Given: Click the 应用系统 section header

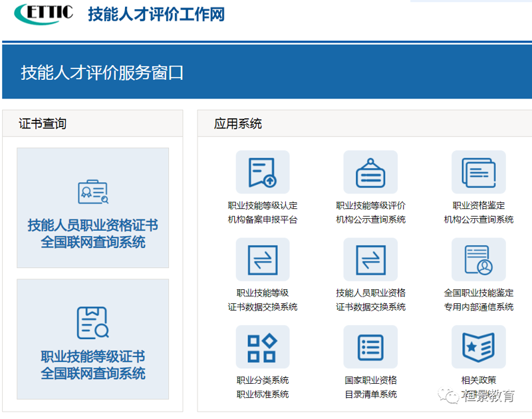Looking at the screenshot, I should 238,124.
